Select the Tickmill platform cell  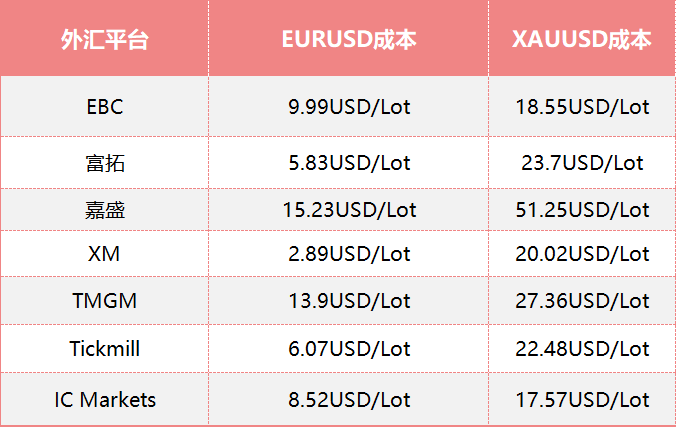click(x=104, y=349)
